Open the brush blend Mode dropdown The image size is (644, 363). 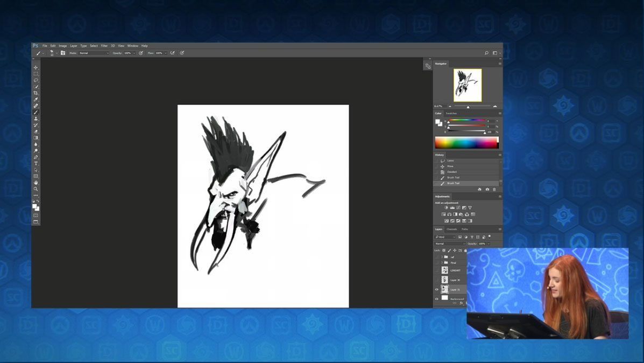(x=94, y=53)
